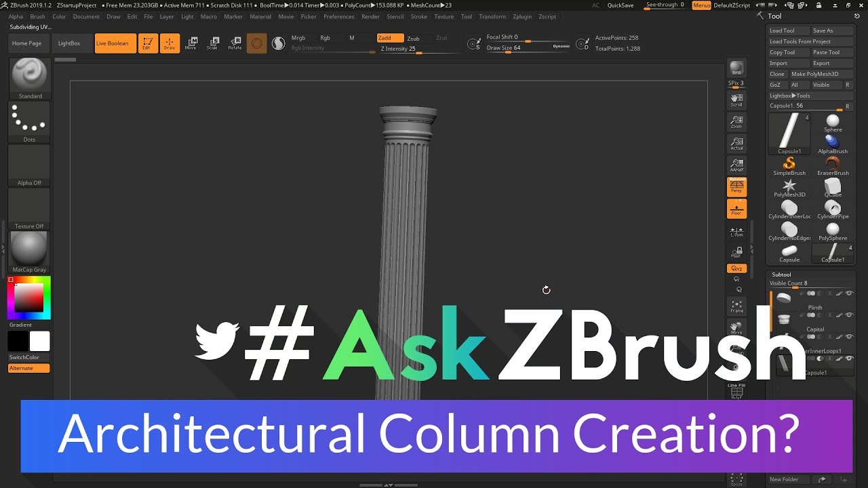
Task: Click Load Tool button
Action: click(x=789, y=30)
